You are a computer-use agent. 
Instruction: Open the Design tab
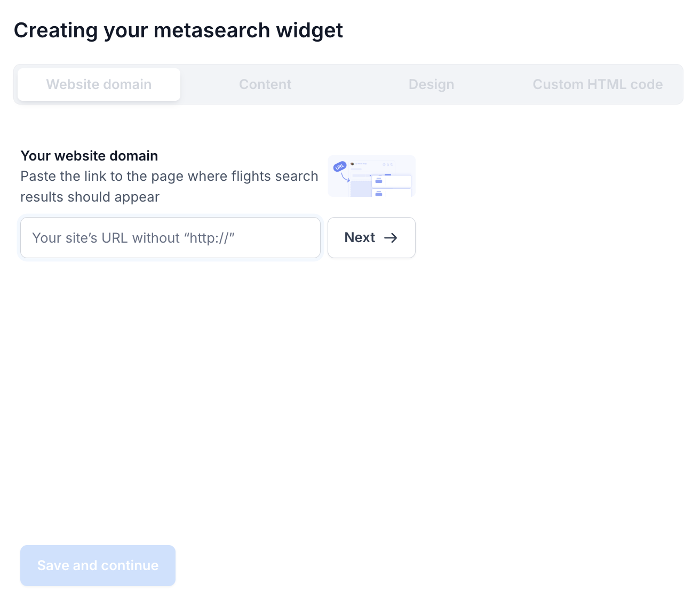point(431,84)
